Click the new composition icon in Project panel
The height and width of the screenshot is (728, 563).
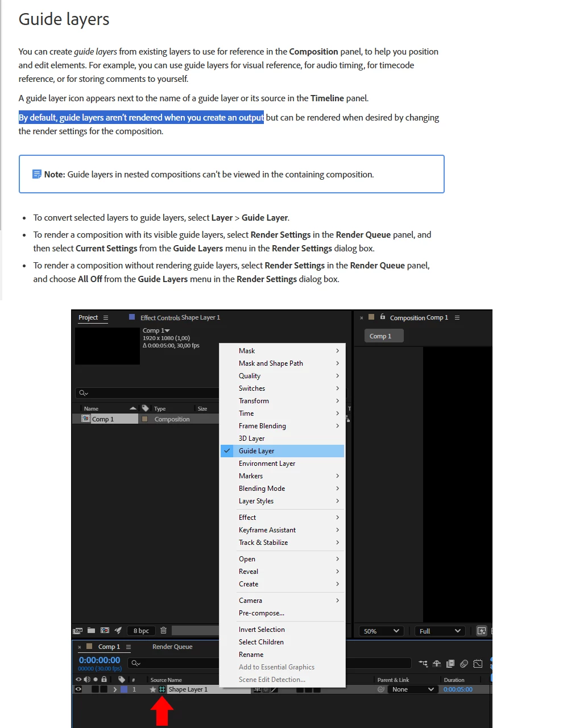point(105,630)
